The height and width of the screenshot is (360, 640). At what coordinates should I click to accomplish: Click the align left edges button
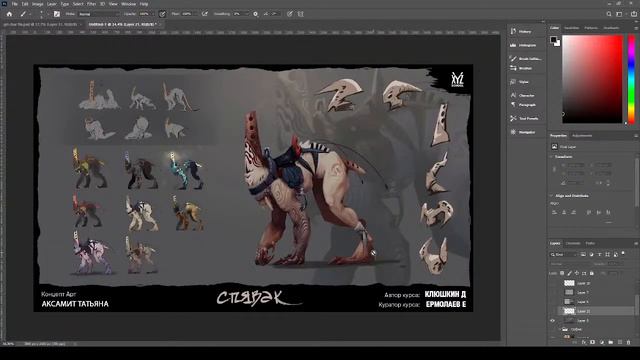pos(555,212)
